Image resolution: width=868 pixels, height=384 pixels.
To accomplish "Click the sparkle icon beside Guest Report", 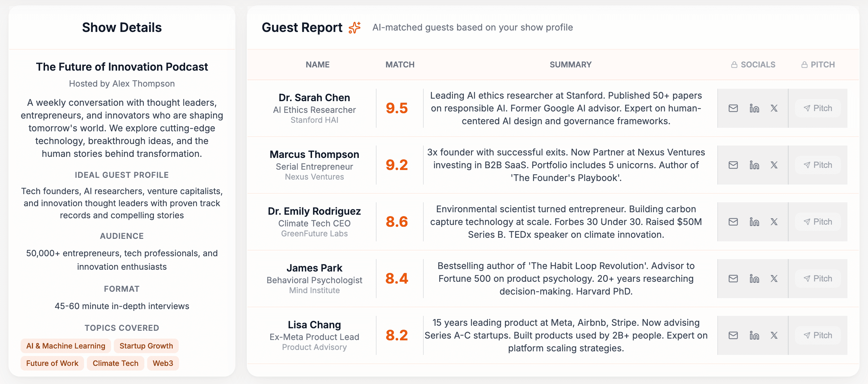I will (x=355, y=28).
